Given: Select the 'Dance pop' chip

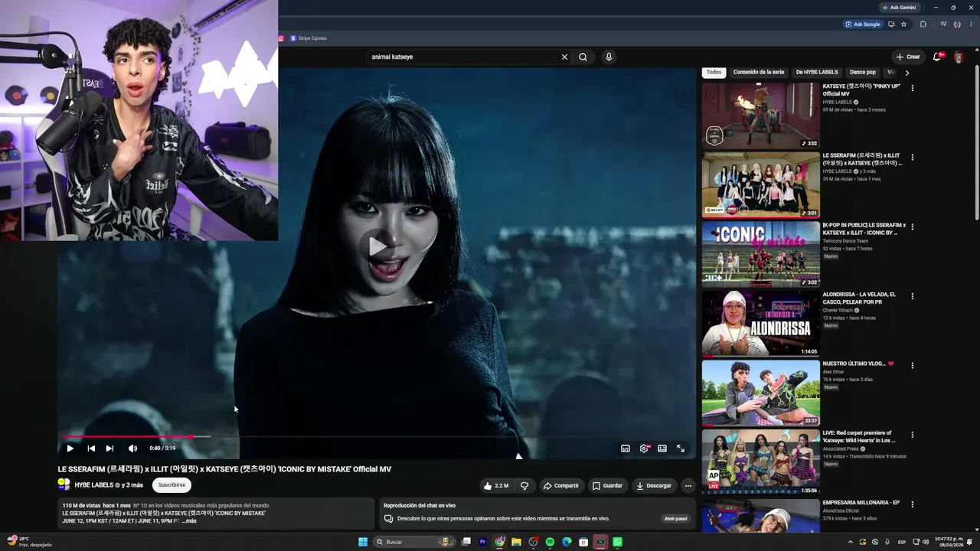Looking at the screenshot, I should point(862,72).
